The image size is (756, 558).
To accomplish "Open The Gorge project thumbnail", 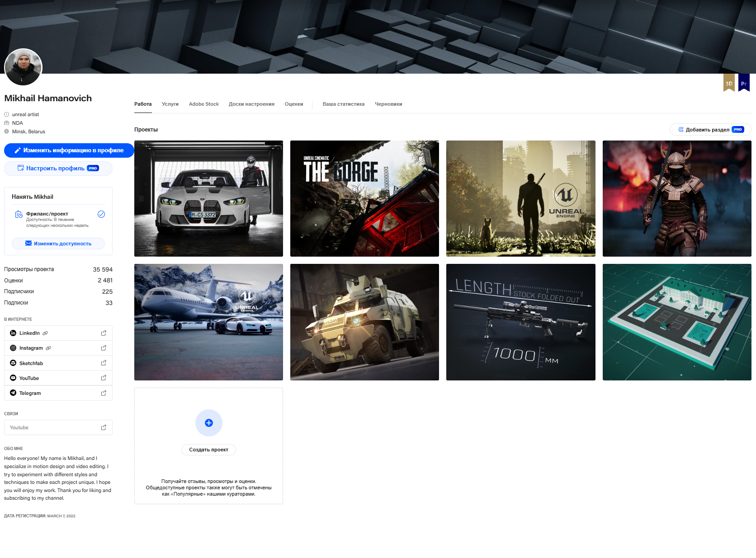I will [x=364, y=198].
